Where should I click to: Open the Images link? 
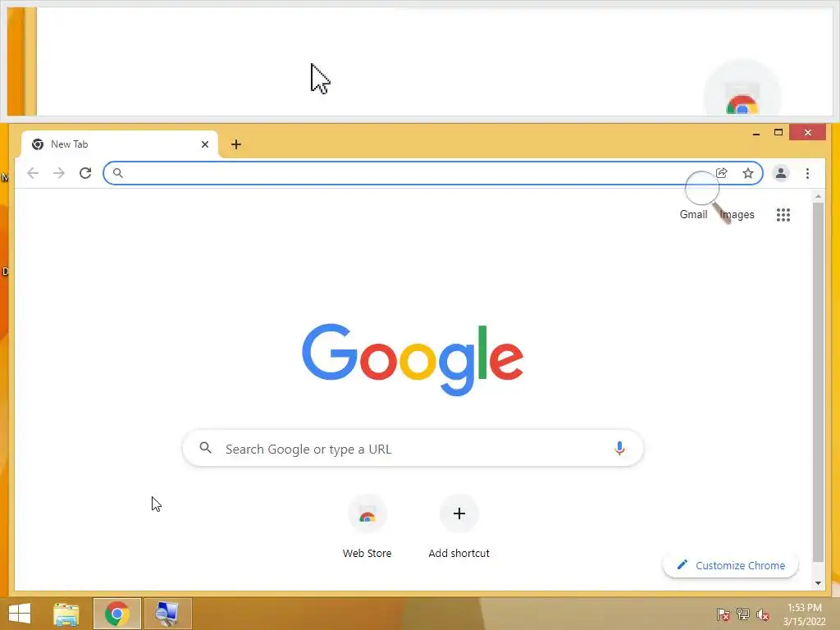(737, 214)
